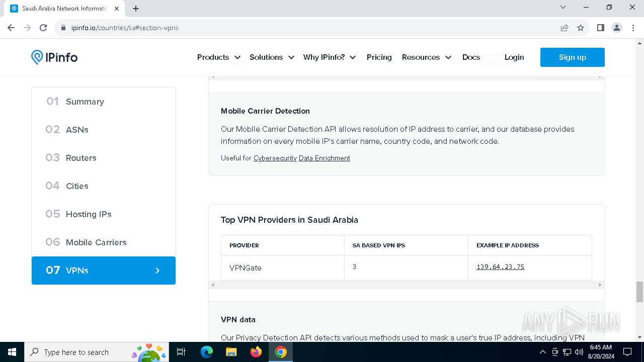This screenshot has width=644, height=362.
Task: Open IP address 139.64.23.75
Action: (501, 267)
